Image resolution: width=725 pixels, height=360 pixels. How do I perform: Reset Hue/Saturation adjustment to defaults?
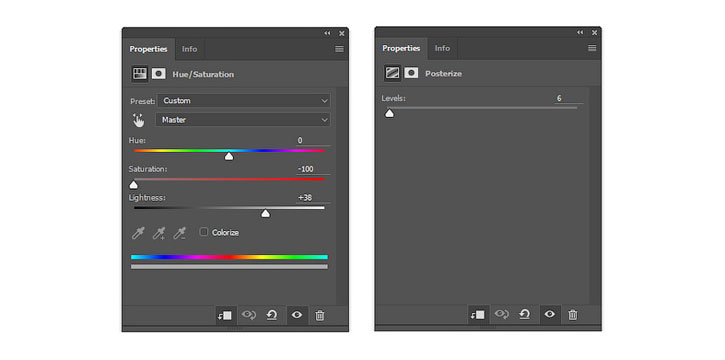[272, 315]
